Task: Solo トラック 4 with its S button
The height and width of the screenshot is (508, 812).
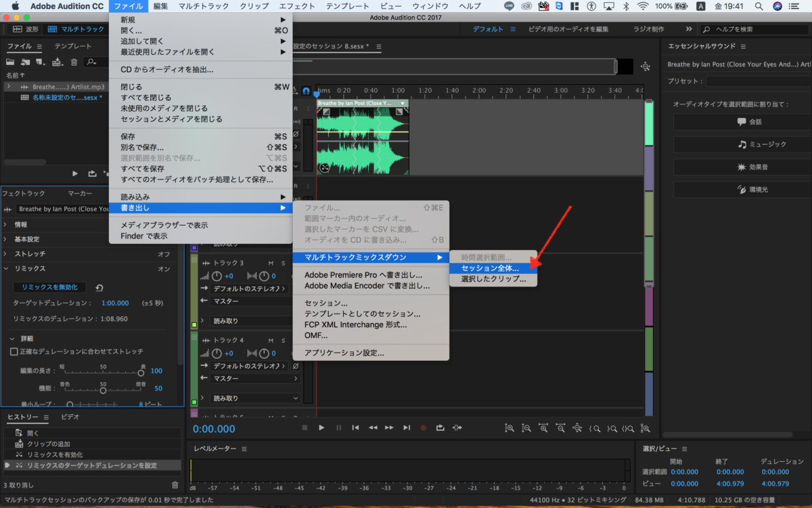Action: [282, 340]
